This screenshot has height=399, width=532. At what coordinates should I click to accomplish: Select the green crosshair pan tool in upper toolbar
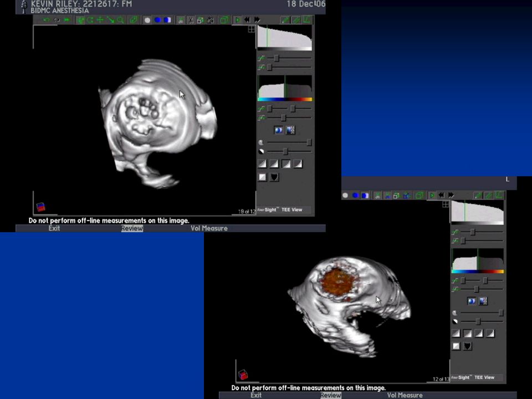tap(100, 20)
